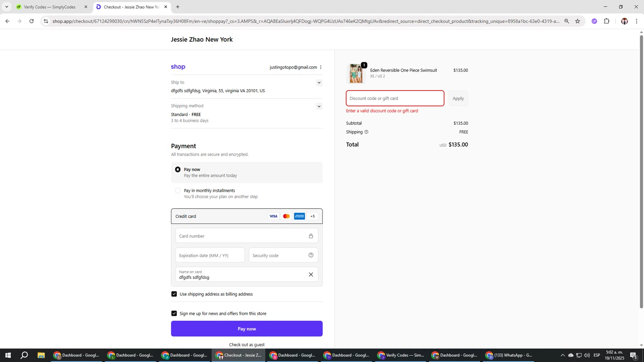
Task: Focus the Discount code or gift card field
Action: (x=395, y=98)
